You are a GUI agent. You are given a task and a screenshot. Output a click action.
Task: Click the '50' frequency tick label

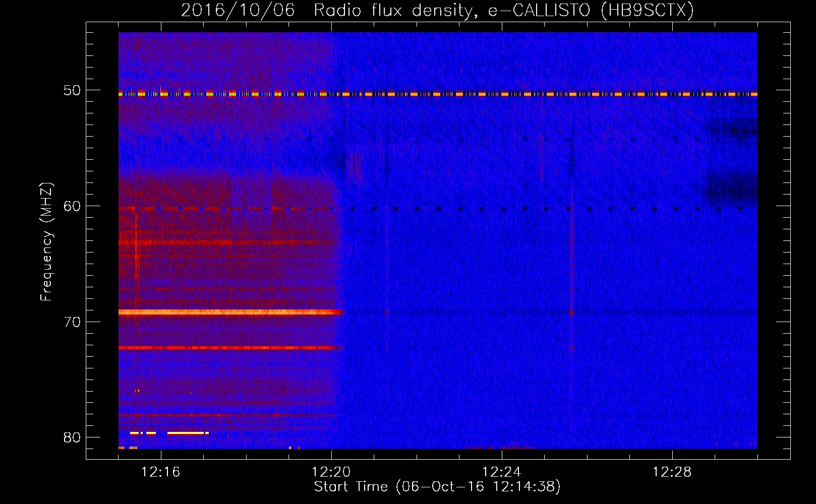[72, 90]
